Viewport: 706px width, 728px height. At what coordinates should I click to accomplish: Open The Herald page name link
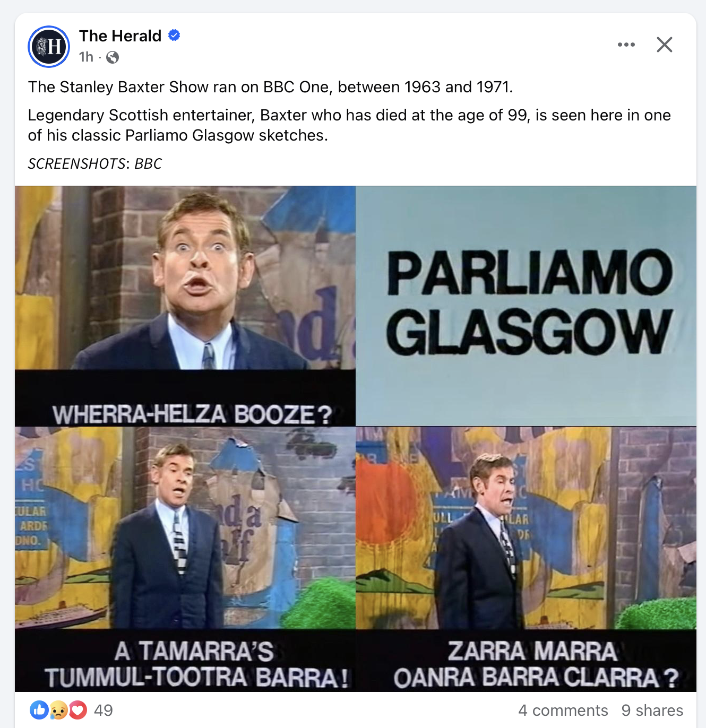pyautogui.click(x=120, y=36)
